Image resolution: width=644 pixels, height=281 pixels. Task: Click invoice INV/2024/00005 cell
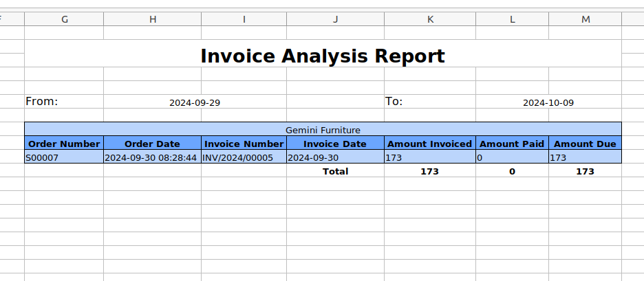pyautogui.click(x=244, y=157)
